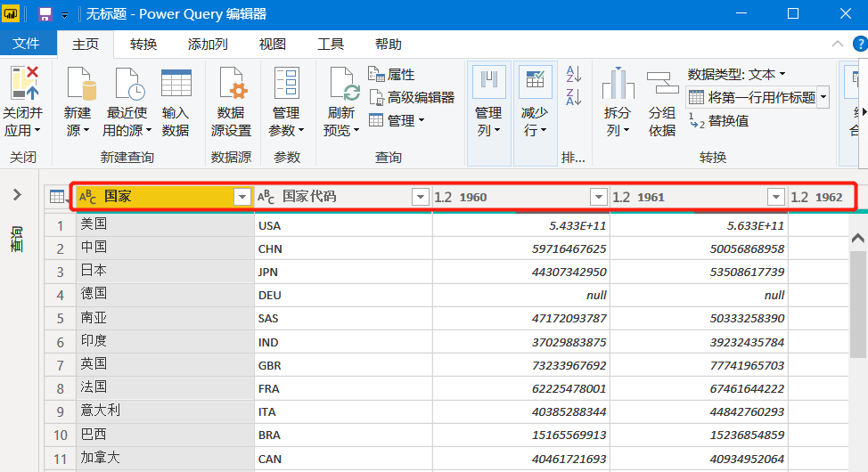Switch to the 转换 ribbon tab
The height and width of the screenshot is (472, 868).
pyautogui.click(x=143, y=45)
